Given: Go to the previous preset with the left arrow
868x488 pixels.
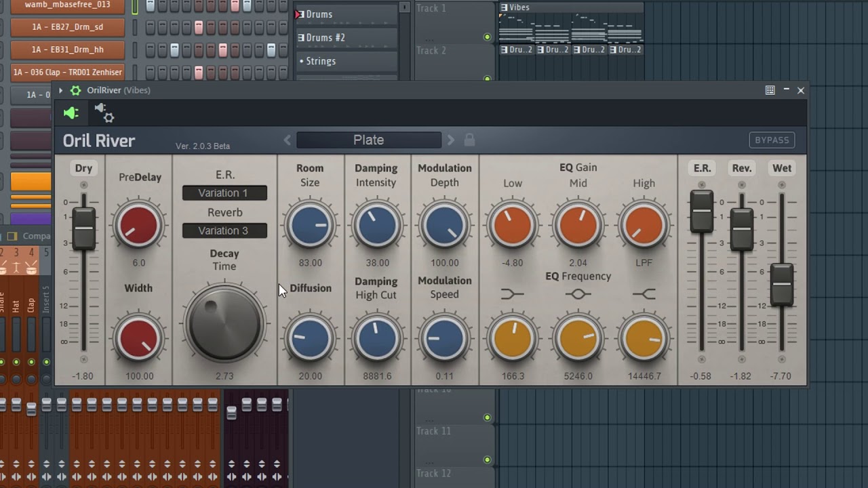Looking at the screenshot, I should pos(288,140).
